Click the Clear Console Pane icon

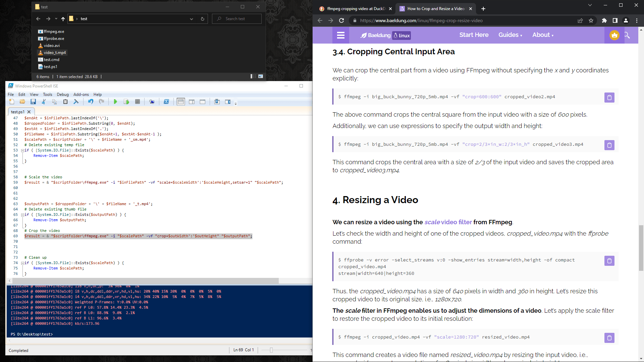[76, 102]
